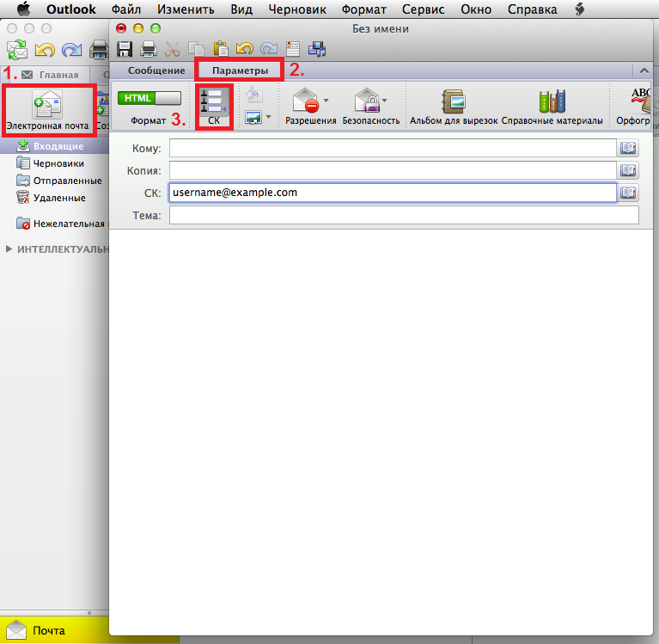
Task: Click in the Копия field
Action: (393, 170)
